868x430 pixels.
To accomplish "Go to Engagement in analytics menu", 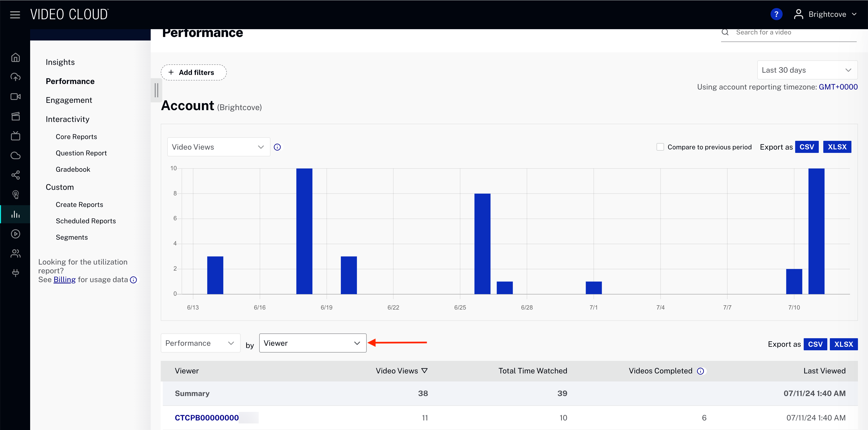I will (x=69, y=100).
